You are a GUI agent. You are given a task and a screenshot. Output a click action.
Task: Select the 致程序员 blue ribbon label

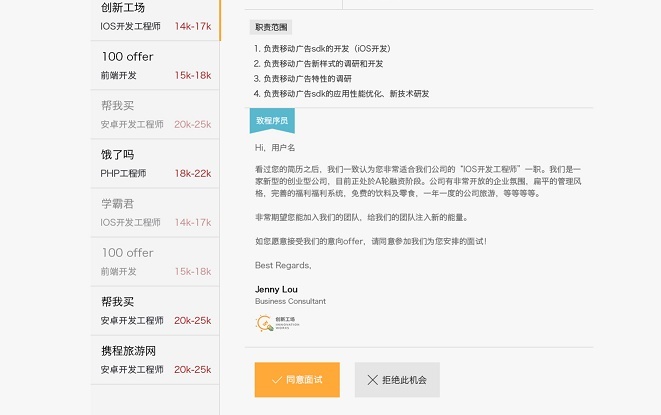272,121
